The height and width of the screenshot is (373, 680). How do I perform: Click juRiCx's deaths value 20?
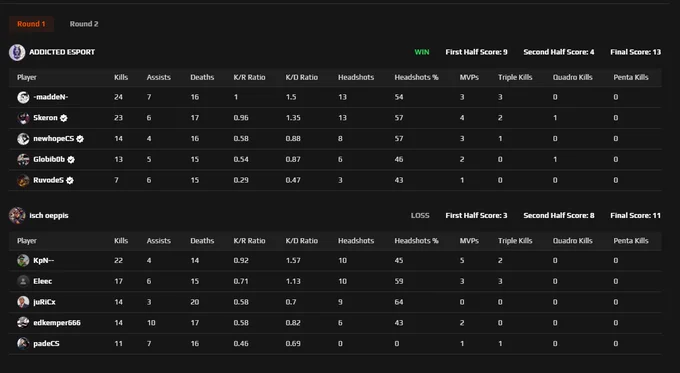point(195,302)
